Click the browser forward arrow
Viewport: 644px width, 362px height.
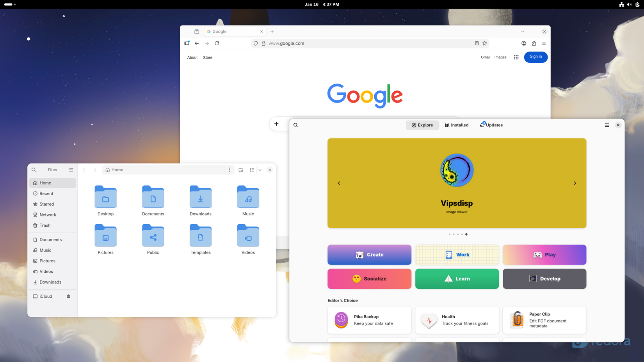pyautogui.click(x=207, y=43)
